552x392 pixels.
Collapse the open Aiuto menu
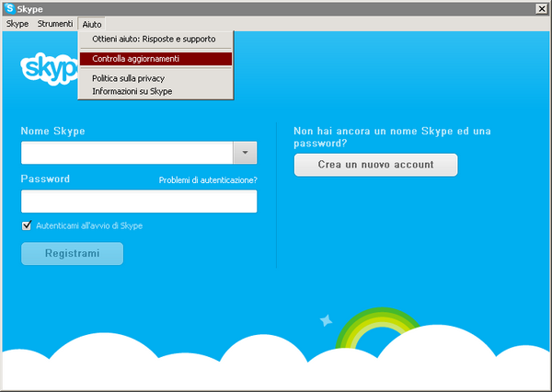tap(92, 23)
